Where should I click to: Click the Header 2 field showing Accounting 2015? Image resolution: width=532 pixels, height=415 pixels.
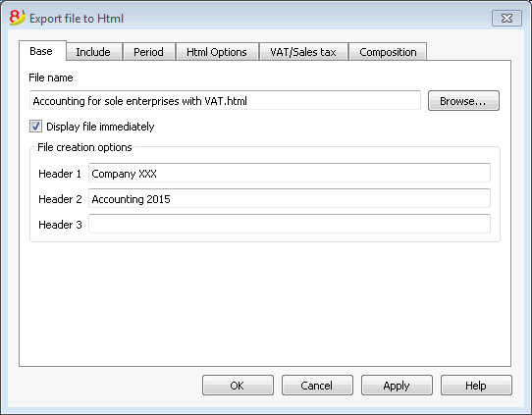290,198
